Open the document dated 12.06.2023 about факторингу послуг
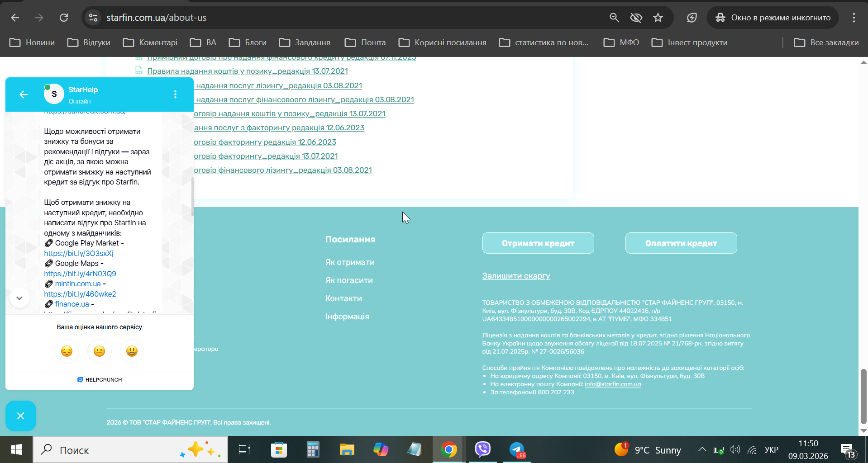Viewport: 868px width, 463px height. (x=279, y=128)
